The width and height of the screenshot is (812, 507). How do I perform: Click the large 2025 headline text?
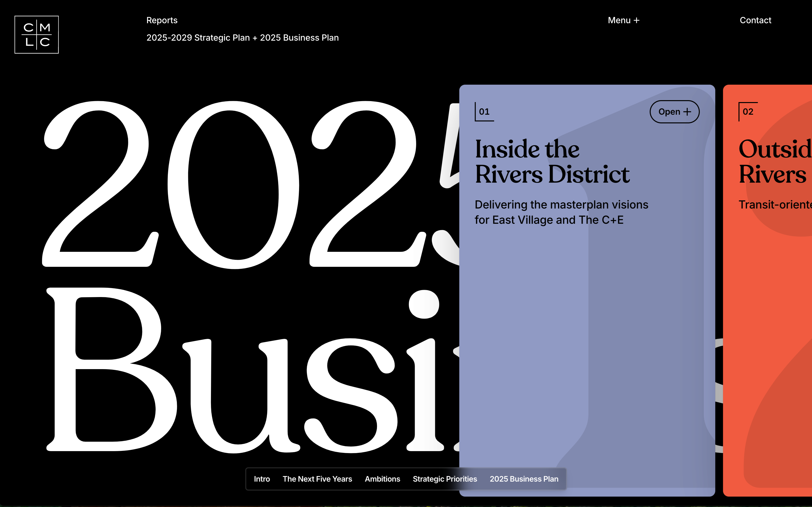click(x=235, y=184)
